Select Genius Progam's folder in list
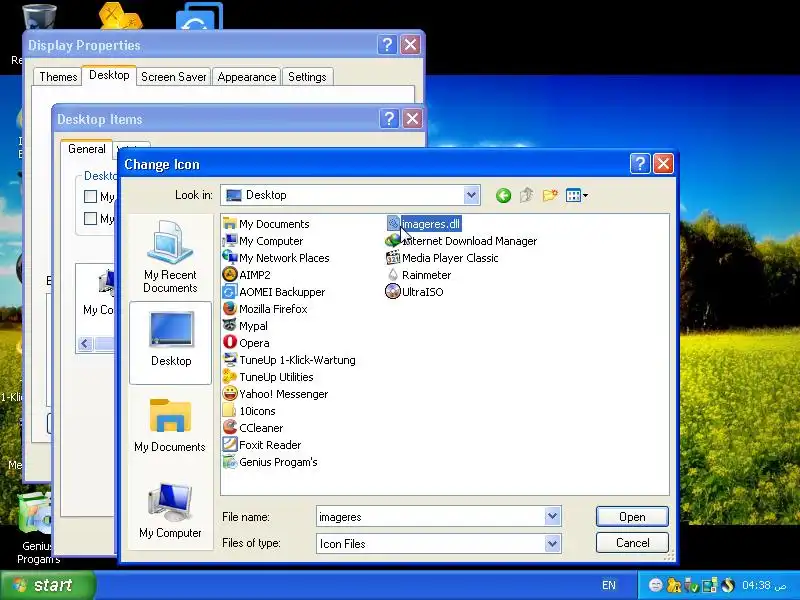Screen dimensions: 800x600 [x=270, y=462]
